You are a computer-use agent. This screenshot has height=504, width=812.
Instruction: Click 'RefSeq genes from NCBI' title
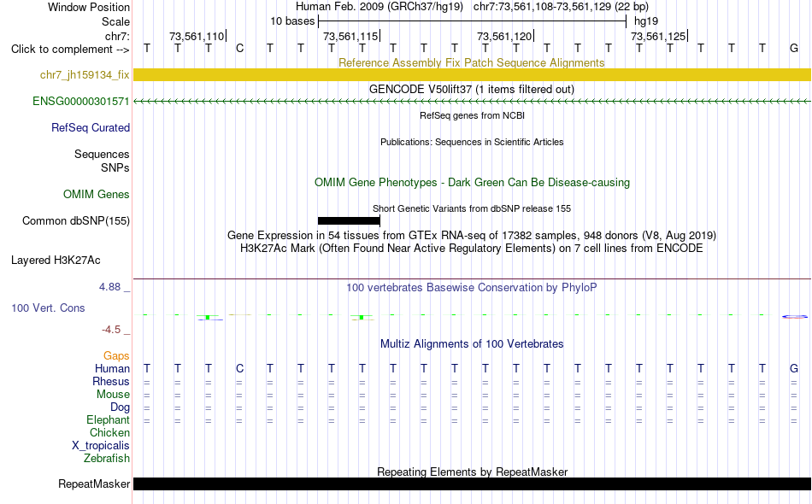(x=472, y=115)
